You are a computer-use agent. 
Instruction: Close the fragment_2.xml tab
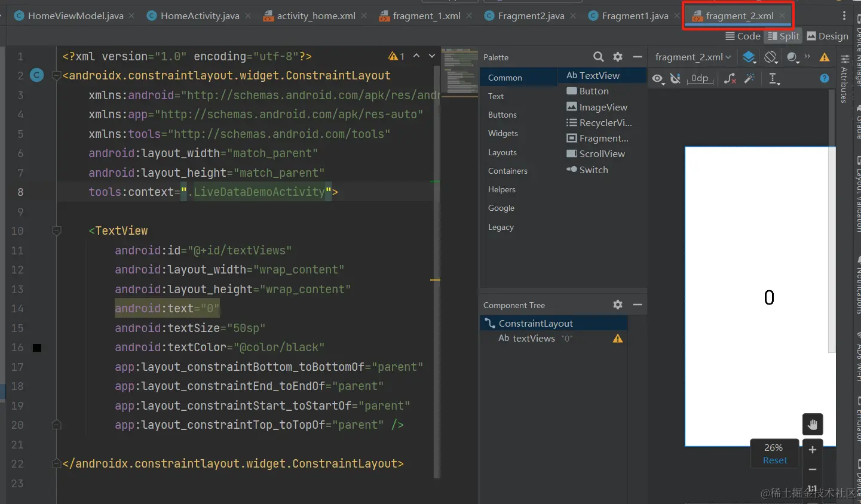[x=782, y=16]
